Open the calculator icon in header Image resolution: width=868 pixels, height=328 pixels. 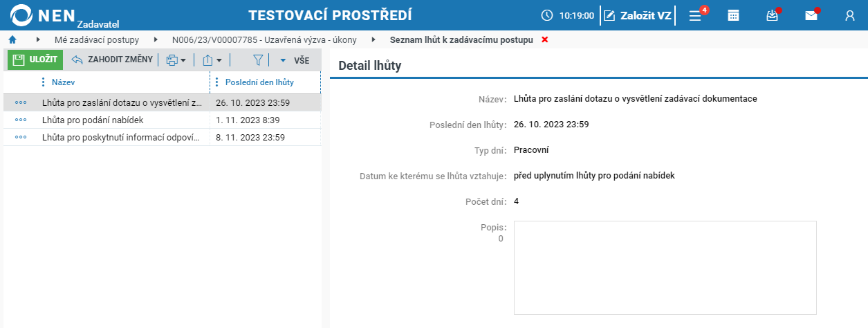click(734, 15)
